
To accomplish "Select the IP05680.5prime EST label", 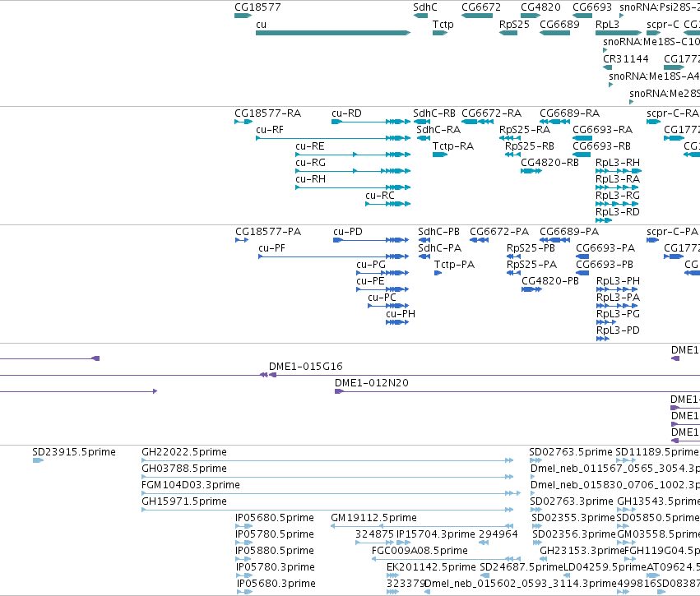I will coord(275,519).
